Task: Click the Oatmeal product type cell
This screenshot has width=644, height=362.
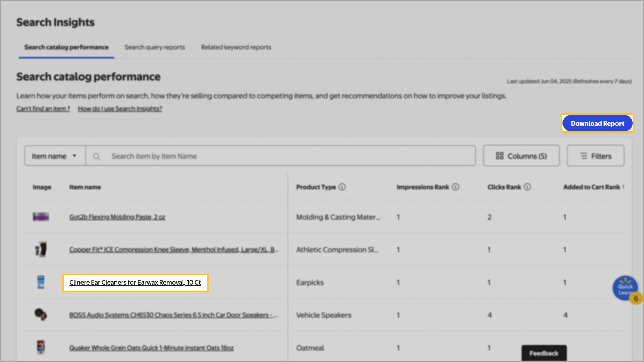Action: coord(310,348)
